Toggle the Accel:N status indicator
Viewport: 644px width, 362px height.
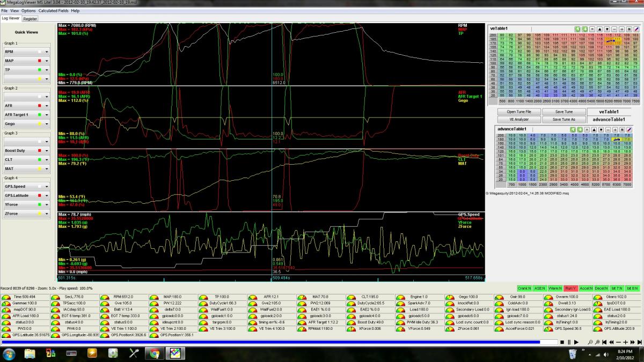coord(586,289)
